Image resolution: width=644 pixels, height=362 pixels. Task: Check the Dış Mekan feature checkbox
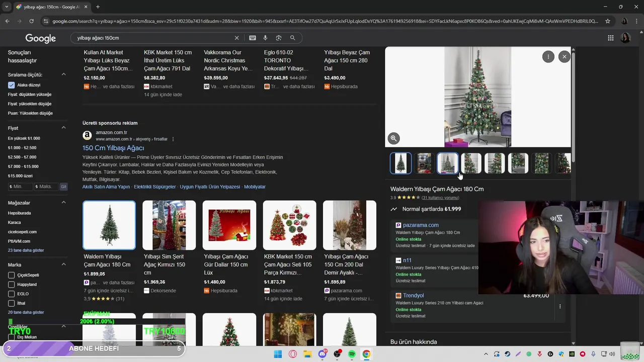(x=11, y=337)
